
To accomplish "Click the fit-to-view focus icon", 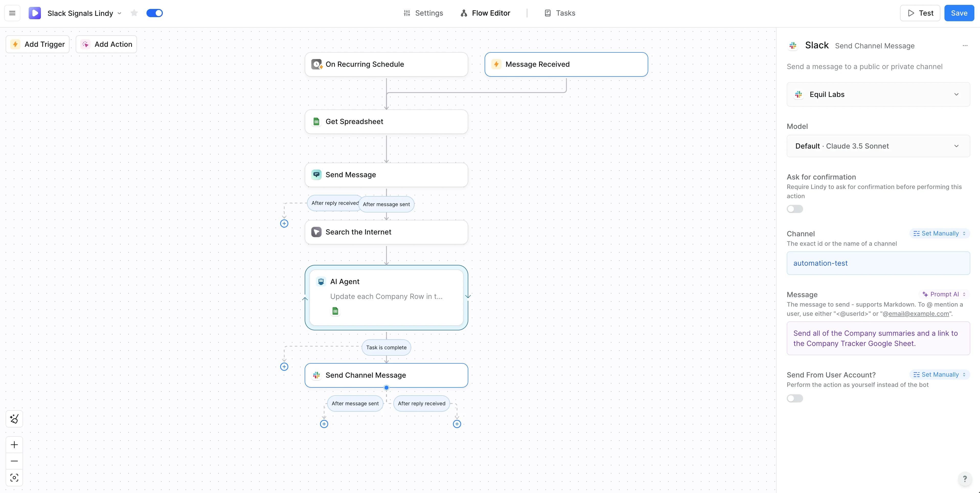I will [15, 478].
